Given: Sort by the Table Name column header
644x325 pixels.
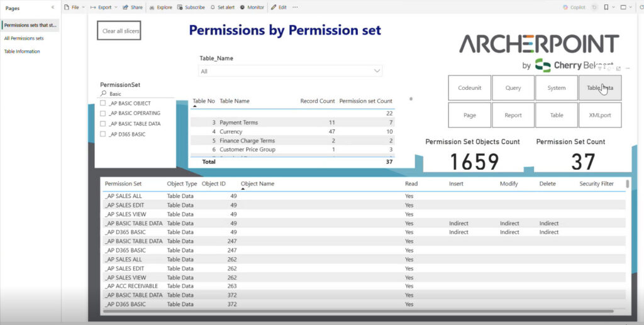Looking at the screenshot, I should click(x=235, y=101).
